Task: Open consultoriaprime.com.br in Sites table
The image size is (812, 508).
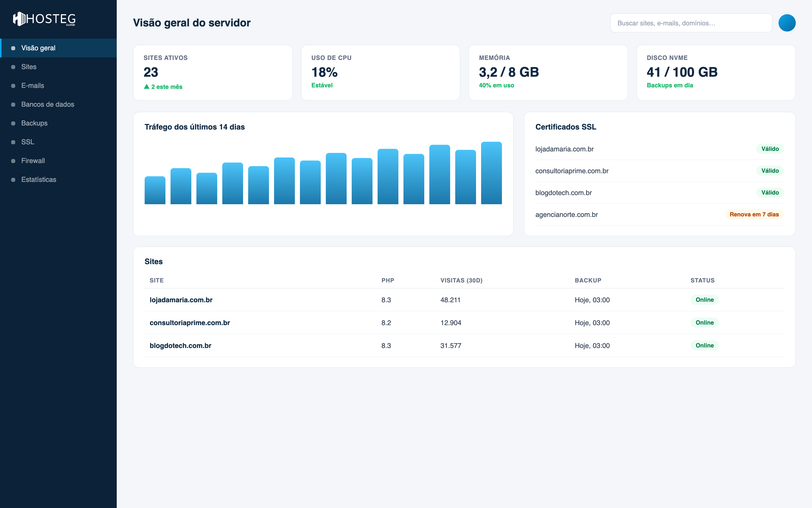Action: click(190, 323)
